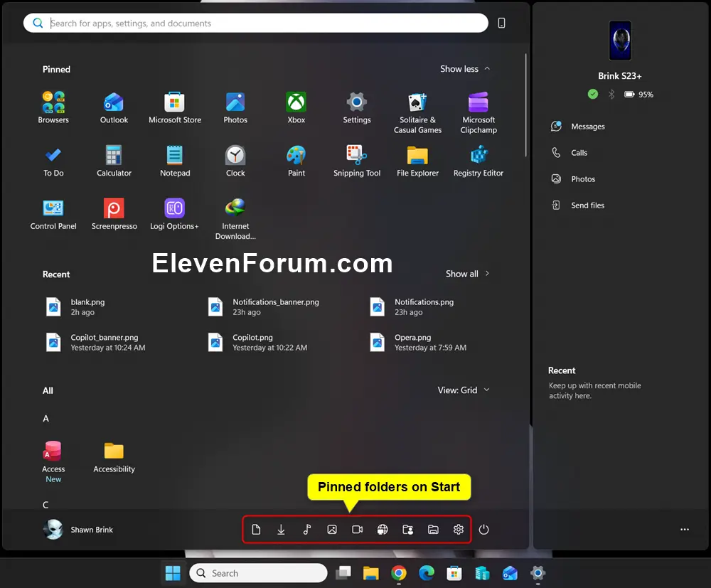Click the Power button icon
The image size is (711, 588).
click(483, 530)
